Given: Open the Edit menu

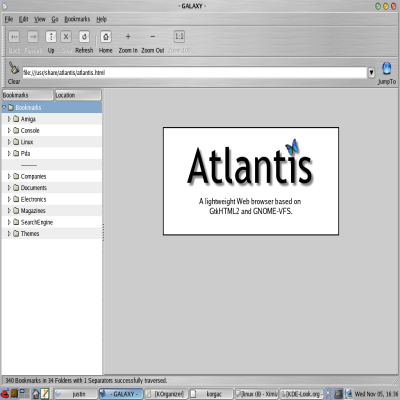Looking at the screenshot, I should 23,19.
